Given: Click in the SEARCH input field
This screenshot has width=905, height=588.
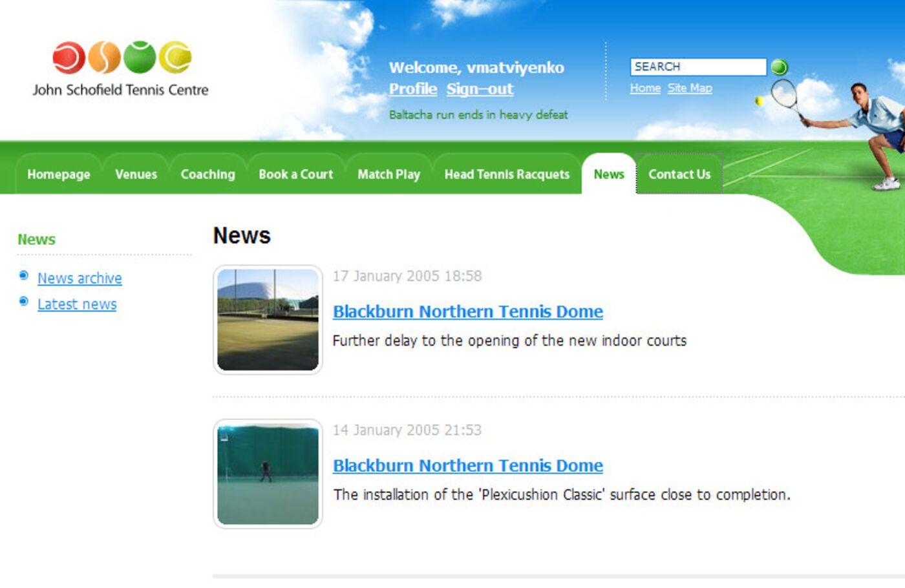Looking at the screenshot, I should coord(697,67).
